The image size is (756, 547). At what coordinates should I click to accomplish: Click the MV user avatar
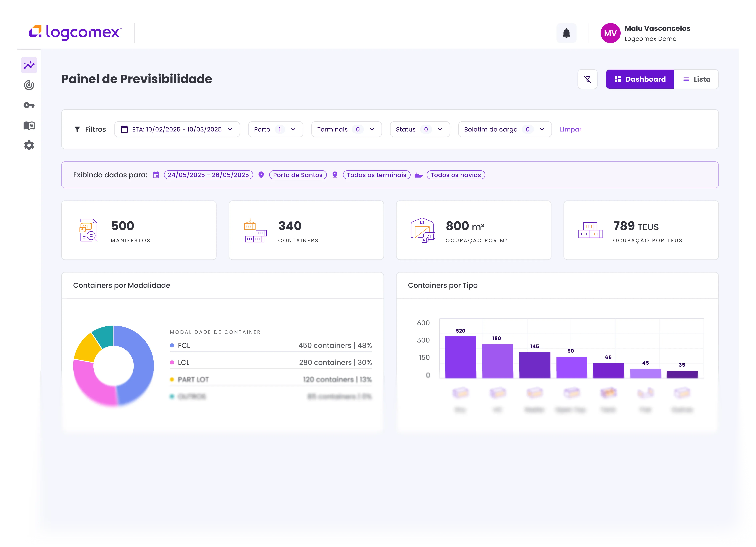pos(610,33)
